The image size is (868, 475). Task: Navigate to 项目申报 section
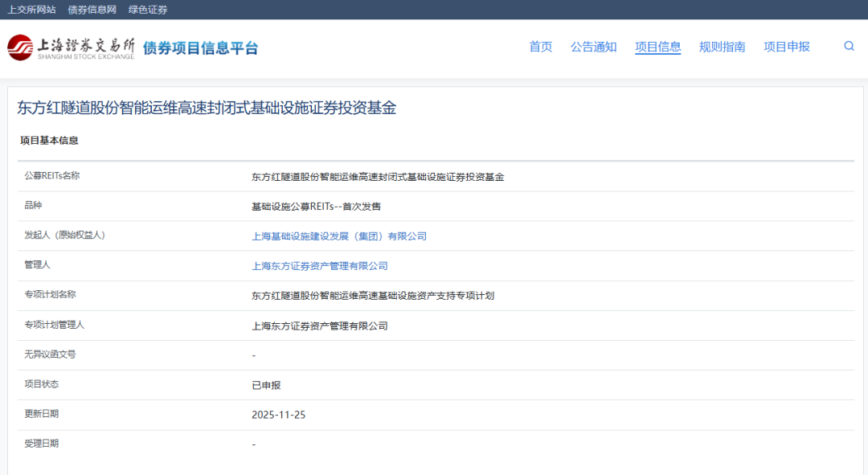point(786,47)
